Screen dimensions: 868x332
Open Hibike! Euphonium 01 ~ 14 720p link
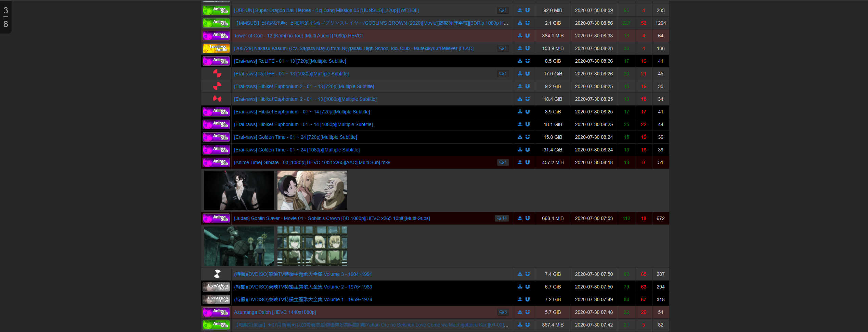[x=302, y=112]
